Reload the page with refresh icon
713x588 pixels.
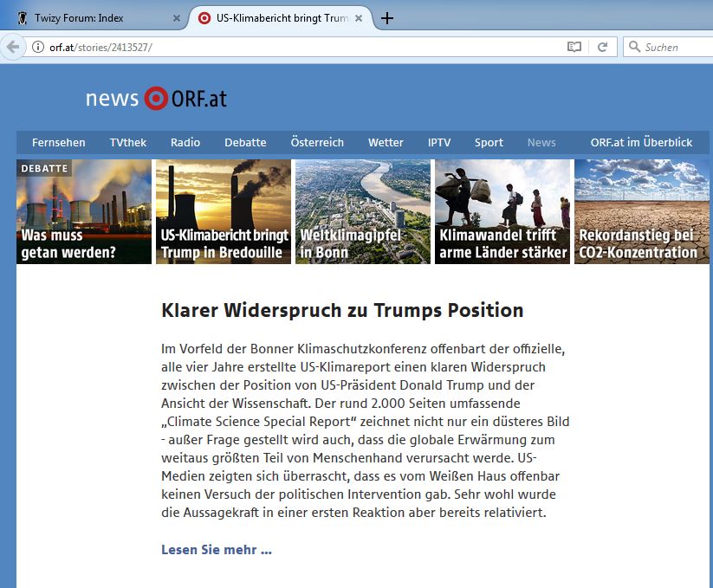(602, 47)
